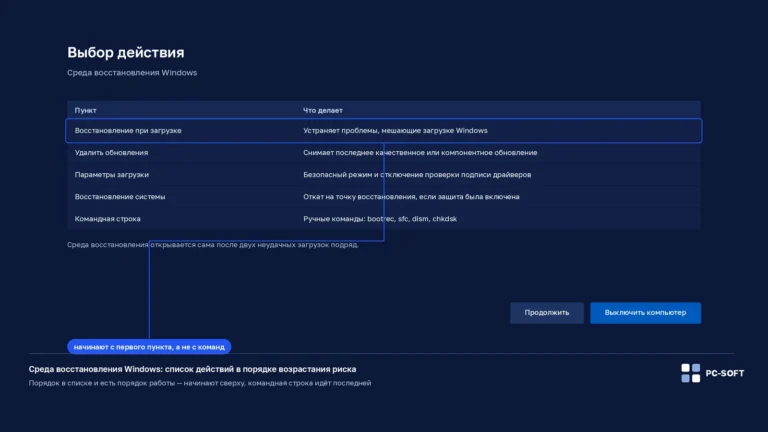Click the PC-SOFT brand text
Viewport: 768px width, 432px height.
click(724, 373)
